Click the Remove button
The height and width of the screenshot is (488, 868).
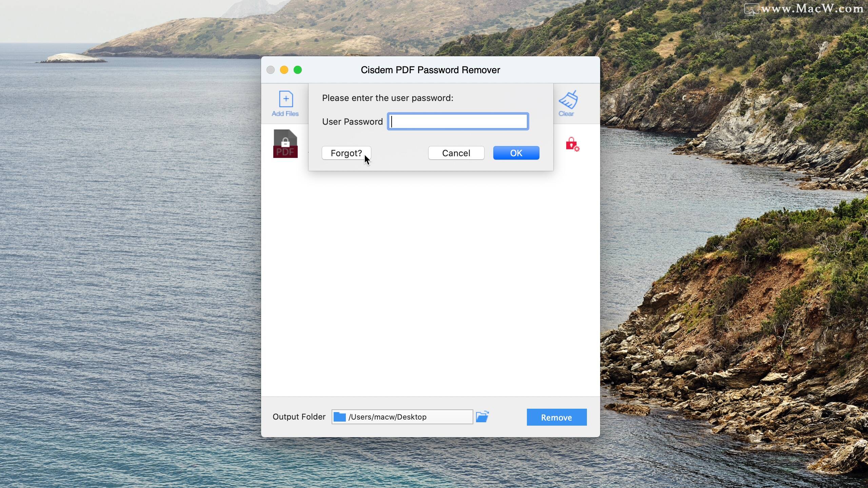pyautogui.click(x=556, y=417)
